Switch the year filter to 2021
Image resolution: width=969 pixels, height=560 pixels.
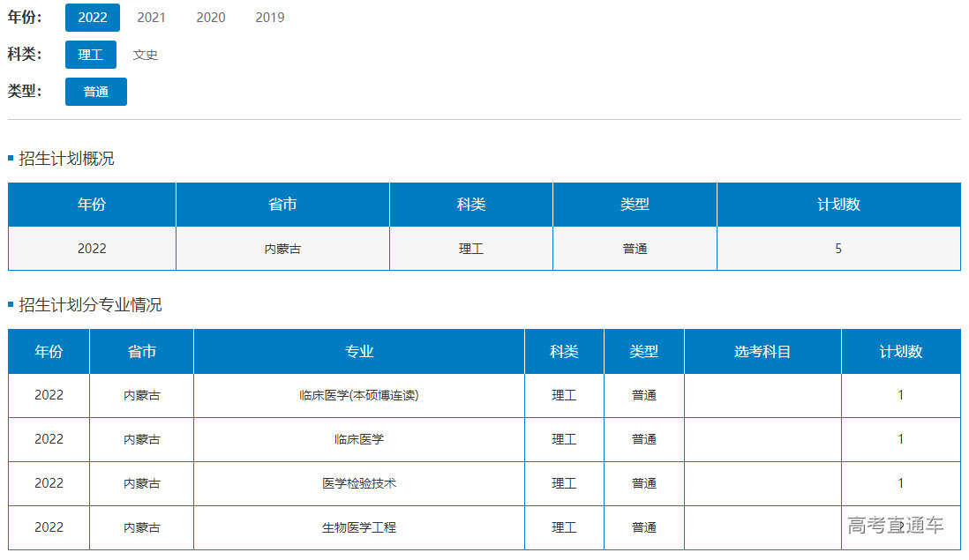pyautogui.click(x=151, y=18)
